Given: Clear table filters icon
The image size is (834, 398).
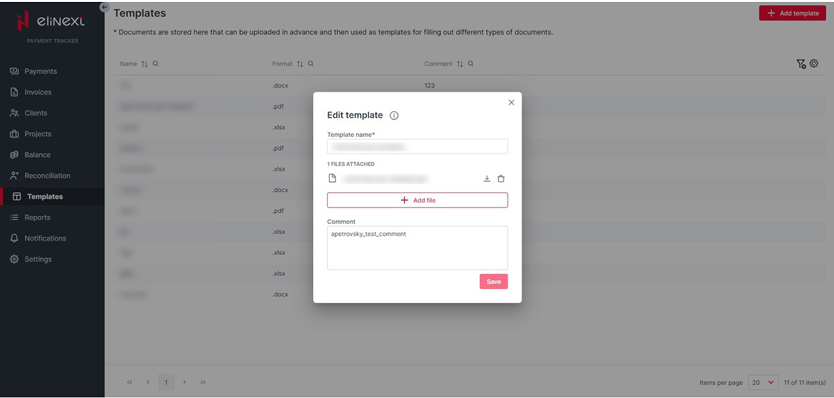Looking at the screenshot, I should [x=801, y=64].
